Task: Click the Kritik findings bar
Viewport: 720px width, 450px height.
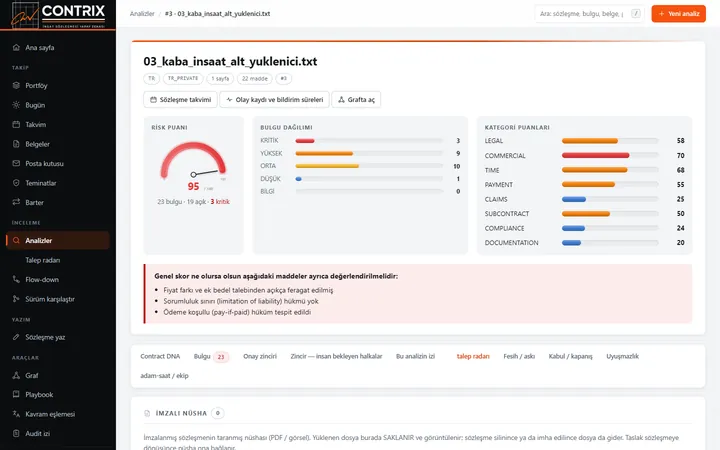Action: pyautogui.click(x=369, y=141)
